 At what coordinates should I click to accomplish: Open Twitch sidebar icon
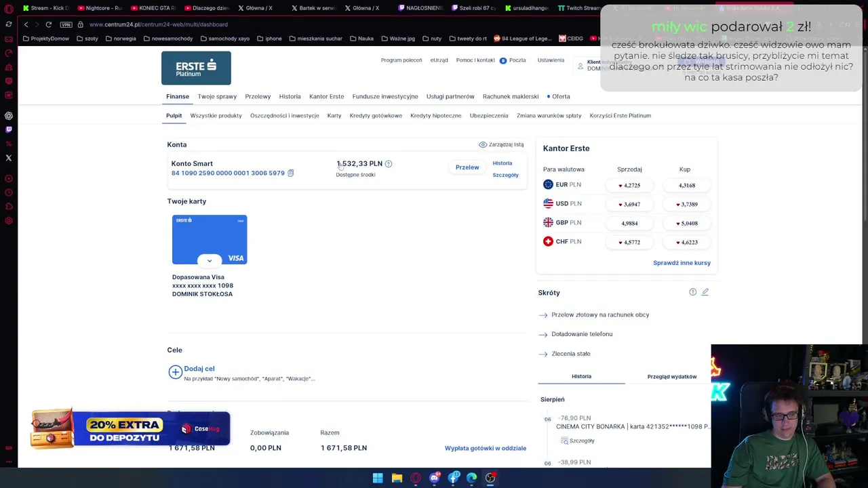point(9,129)
